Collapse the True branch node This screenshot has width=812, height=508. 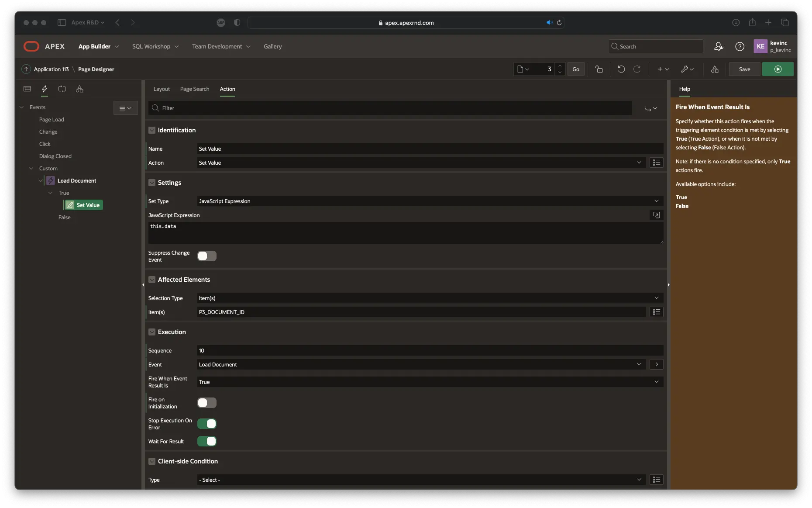50,193
